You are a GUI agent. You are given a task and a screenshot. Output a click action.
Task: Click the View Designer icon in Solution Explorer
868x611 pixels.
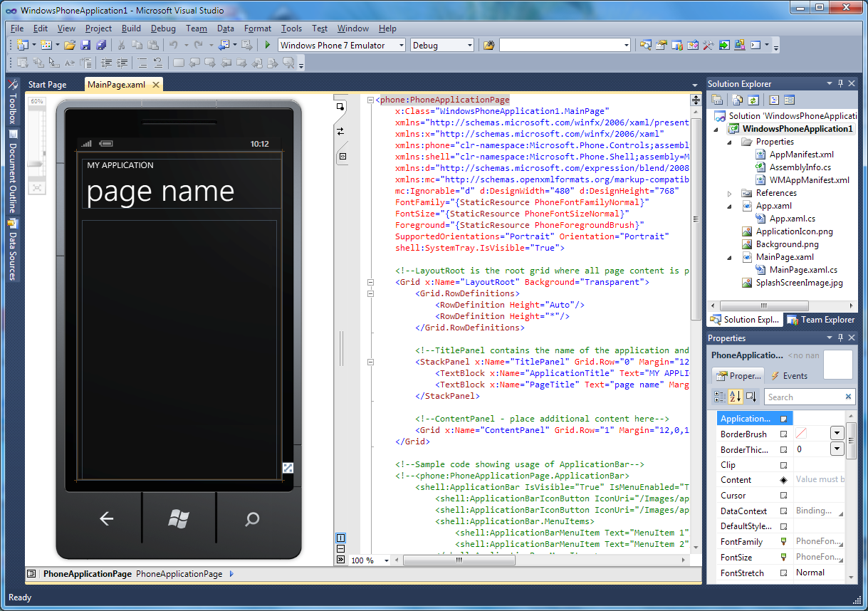[790, 100]
